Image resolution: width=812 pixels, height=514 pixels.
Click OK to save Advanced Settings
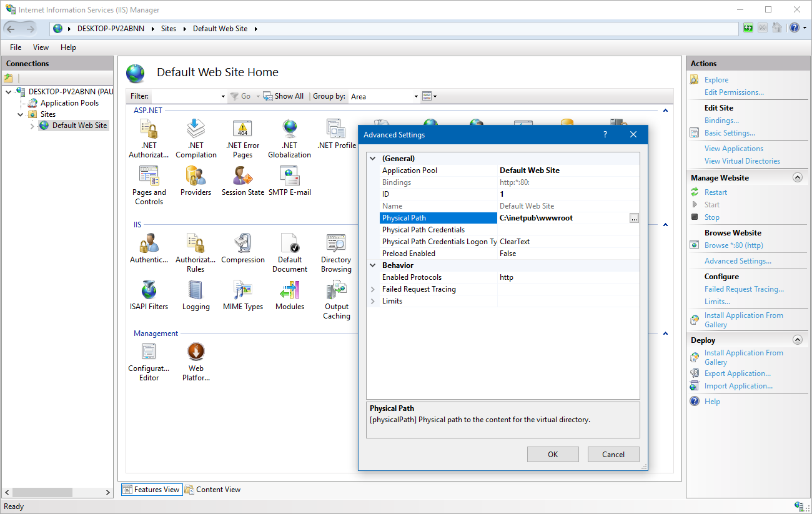pos(552,454)
